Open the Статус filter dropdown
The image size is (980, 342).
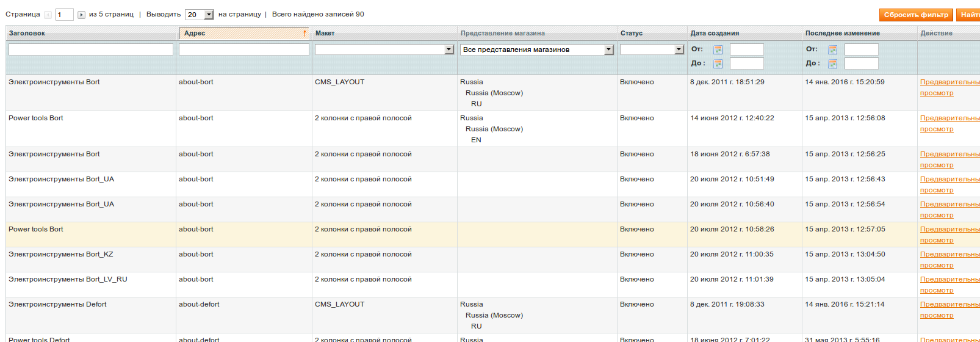click(x=652, y=49)
